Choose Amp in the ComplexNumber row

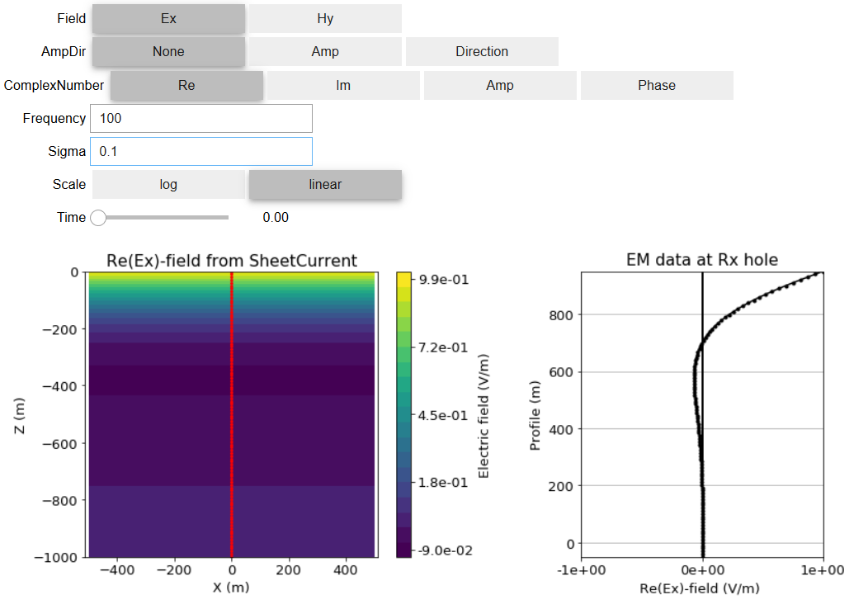(500, 85)
